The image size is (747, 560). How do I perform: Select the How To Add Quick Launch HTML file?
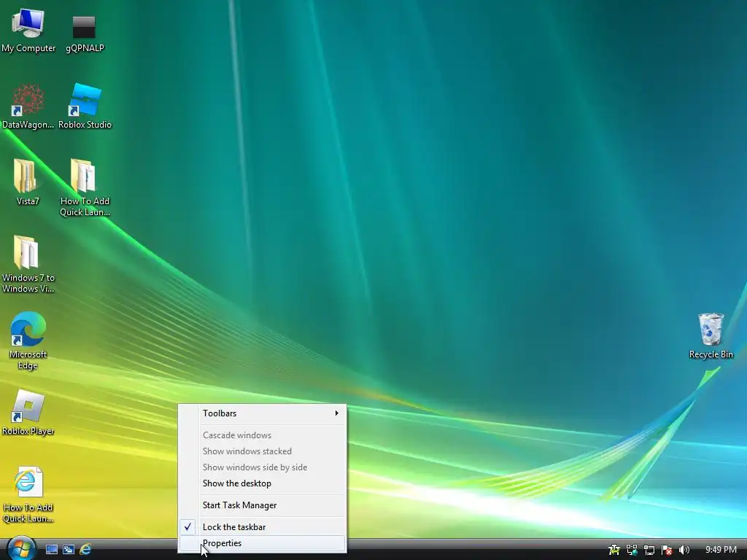point(28,494)
